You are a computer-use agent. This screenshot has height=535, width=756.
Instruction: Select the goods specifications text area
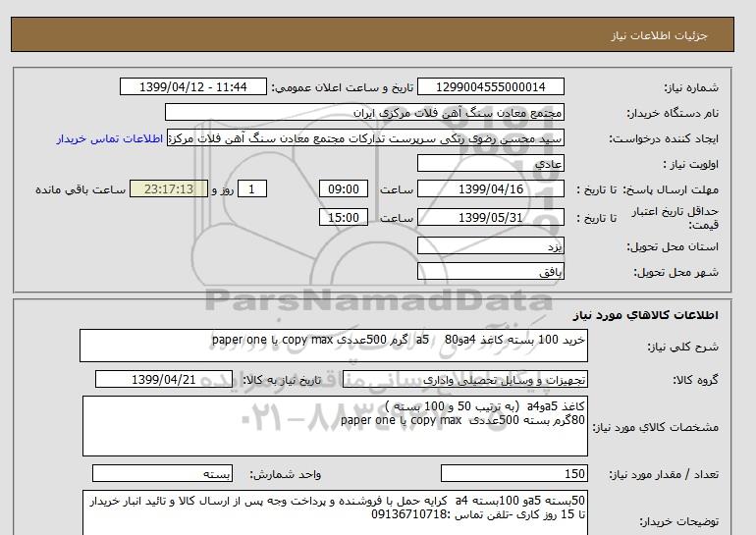(335, 426)
